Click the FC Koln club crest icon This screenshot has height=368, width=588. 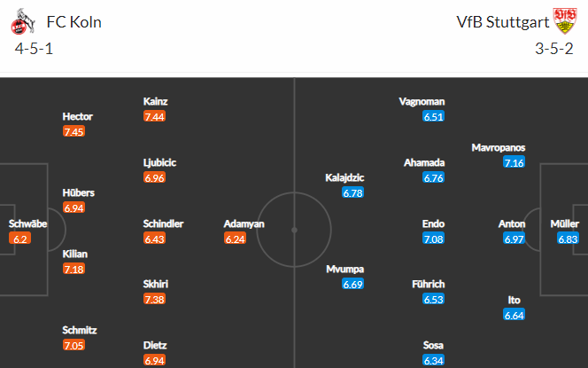tap(22, 22)
